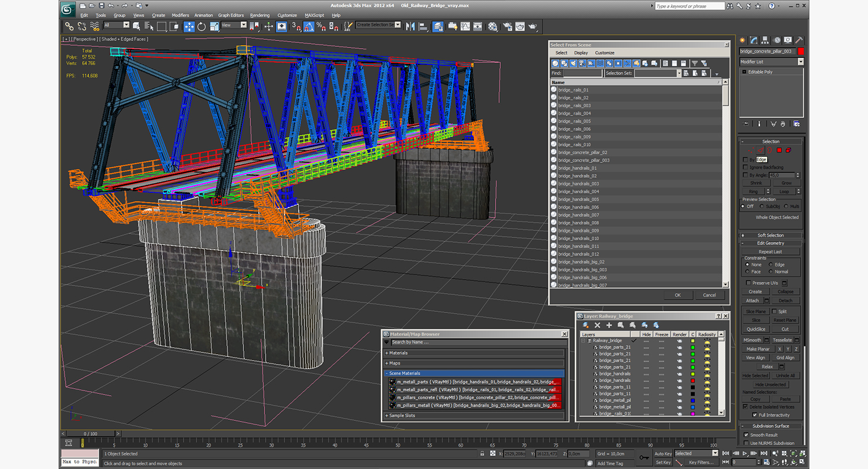The height and width of the screenshot is (469, 868).
Task: Click the Unlink Selection tool
Action: pos(82,26)
